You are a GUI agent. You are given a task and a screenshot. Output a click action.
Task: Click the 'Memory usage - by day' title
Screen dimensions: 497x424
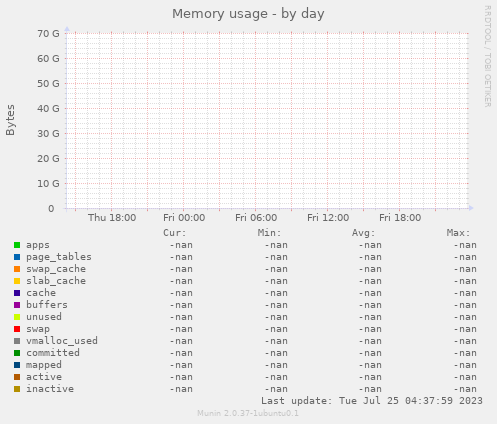(248, 14)
